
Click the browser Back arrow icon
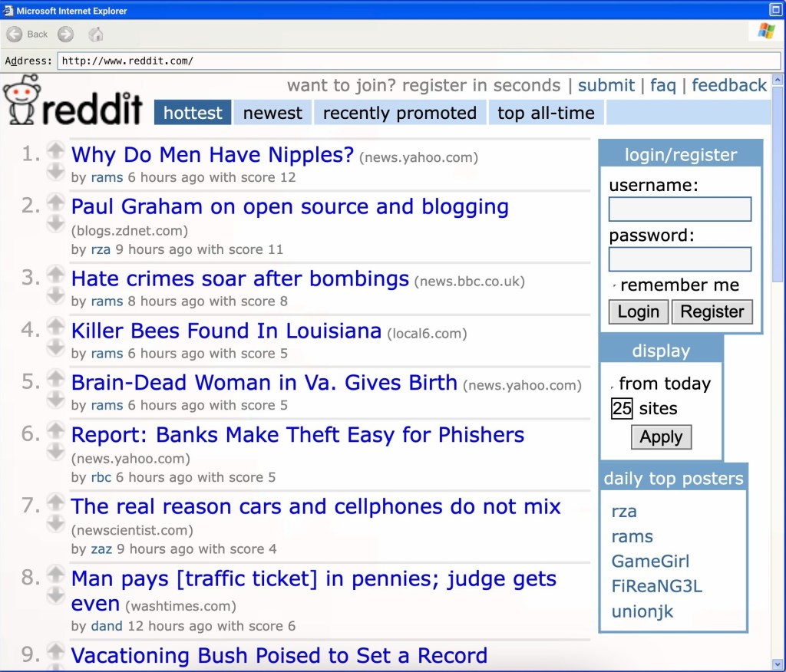click(x=15, y=34)
